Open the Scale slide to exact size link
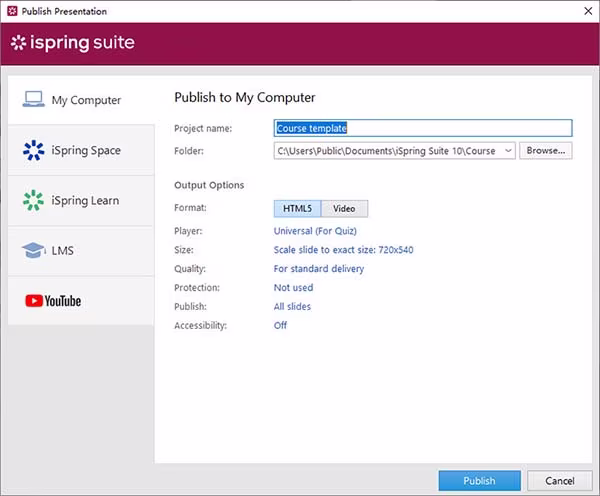The image size is (600, 496). (x=343, y=250)
